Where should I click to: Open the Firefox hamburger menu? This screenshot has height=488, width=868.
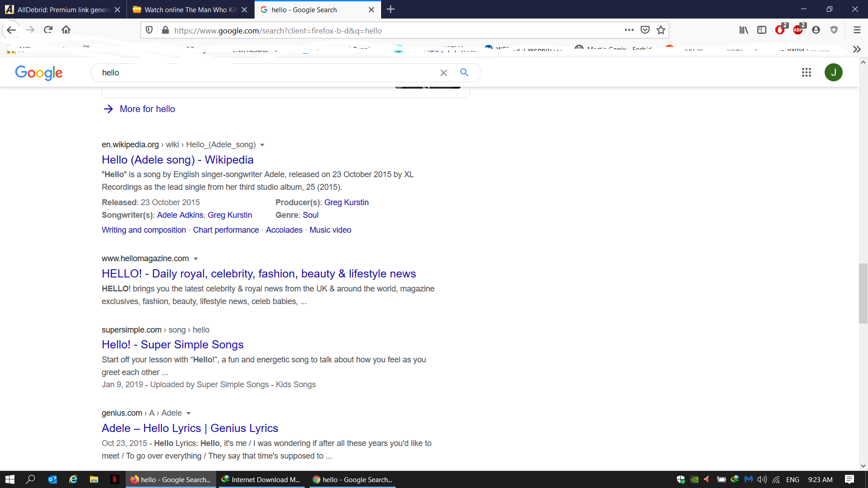[857, 30]
